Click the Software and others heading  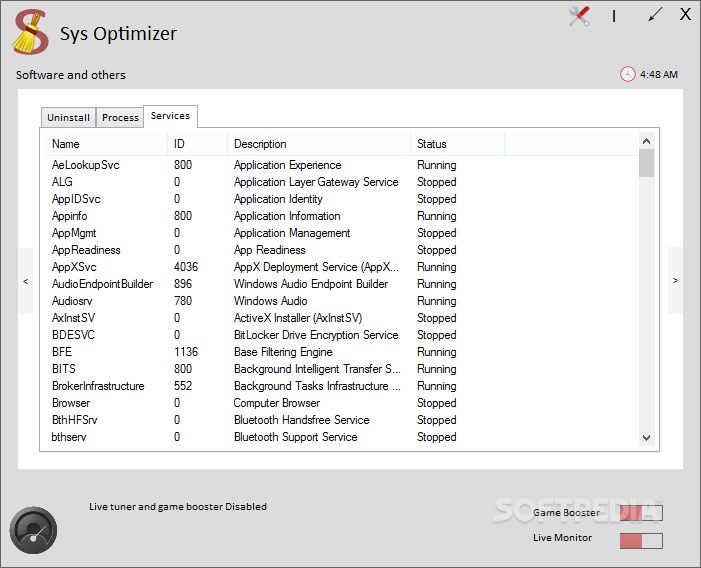click(x=71, y=75)
